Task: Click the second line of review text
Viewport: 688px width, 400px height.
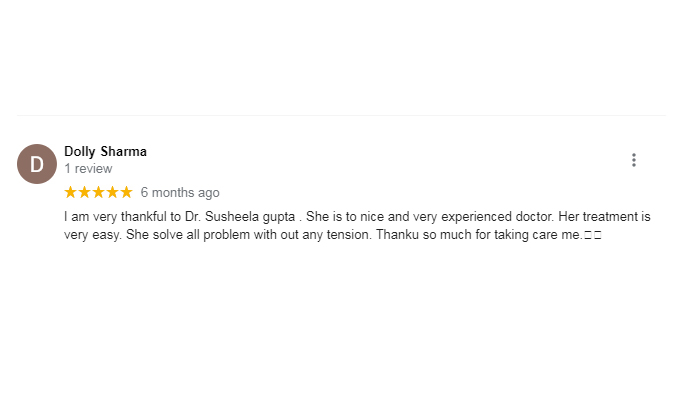Action: tap(333, 235)
